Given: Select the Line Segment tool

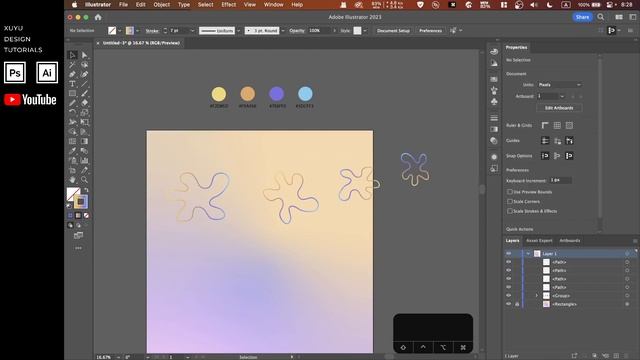Looking at the screenshot, I should (x=84, y=84).
